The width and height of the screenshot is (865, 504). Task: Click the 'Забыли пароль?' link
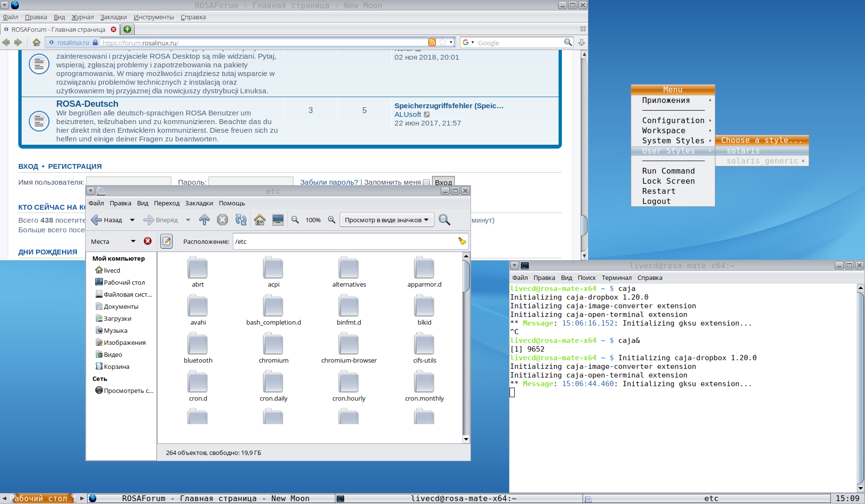click(329, 182)
